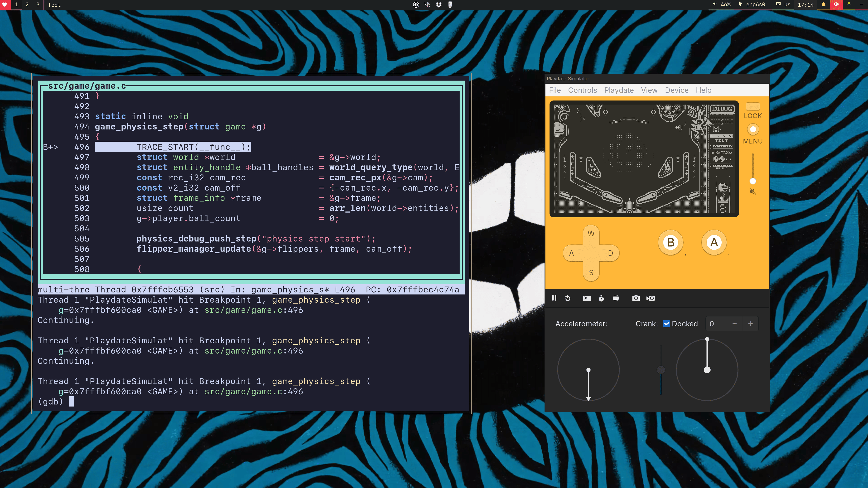Click the notification bell icon
Screen dimensions: 868x488
(824, 5)
